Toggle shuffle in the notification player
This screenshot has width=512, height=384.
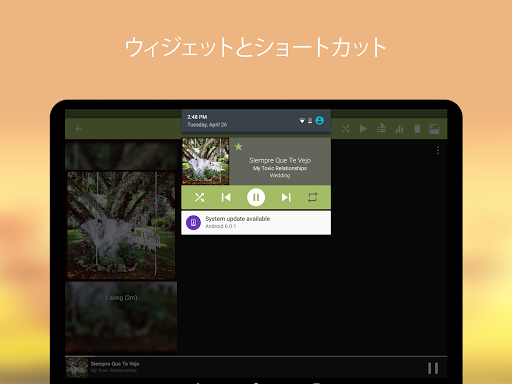[x=199, y=197]
